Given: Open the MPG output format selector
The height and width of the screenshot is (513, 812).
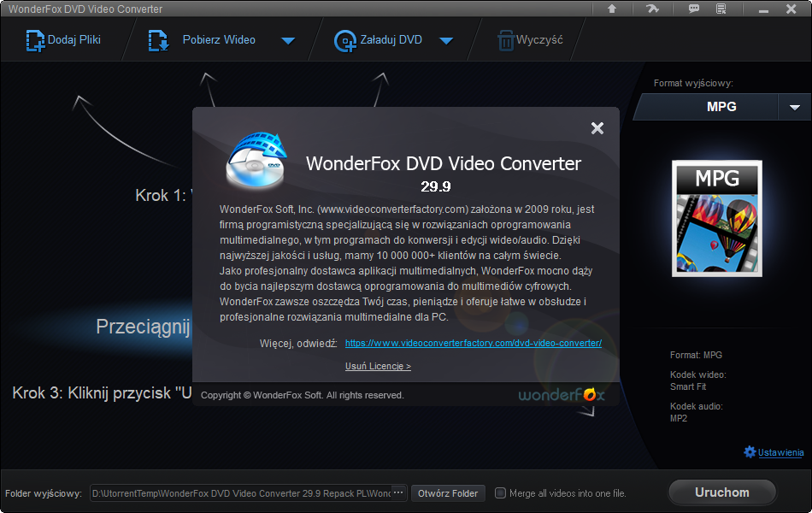Looking at the screenshot, I should pos(707,107).
